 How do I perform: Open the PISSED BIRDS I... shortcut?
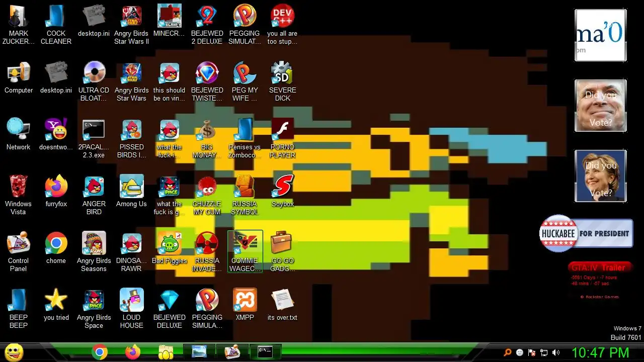(131, 138)
